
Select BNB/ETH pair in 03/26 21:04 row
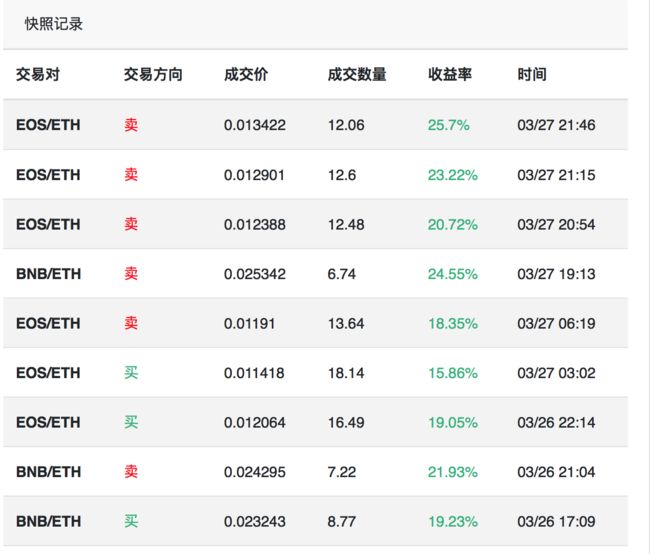click(x=49, y=472)
